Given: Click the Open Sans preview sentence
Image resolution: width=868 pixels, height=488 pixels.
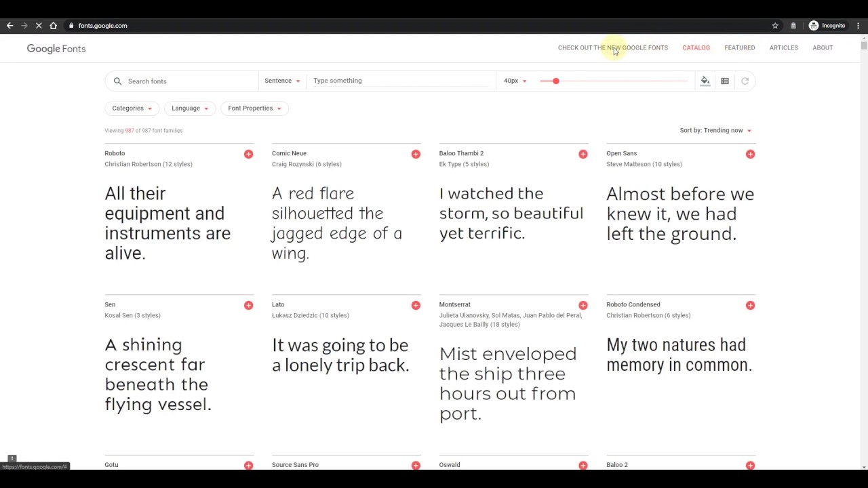Looking at the screenshot, I should click(x=680, y=213).
